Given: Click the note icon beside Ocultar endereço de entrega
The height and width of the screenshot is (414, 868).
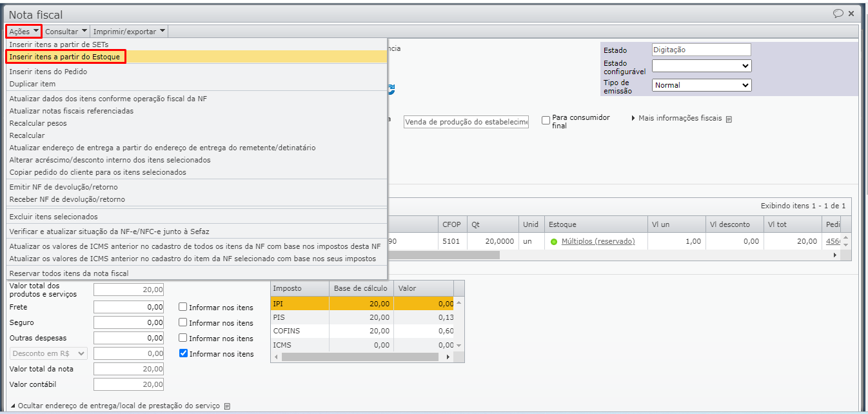Looking at the screenshot, I should tap(227, 406).
